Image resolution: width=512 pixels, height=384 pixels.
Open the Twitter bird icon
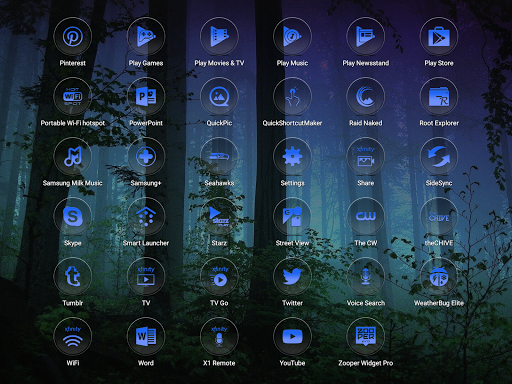(292, 276)
